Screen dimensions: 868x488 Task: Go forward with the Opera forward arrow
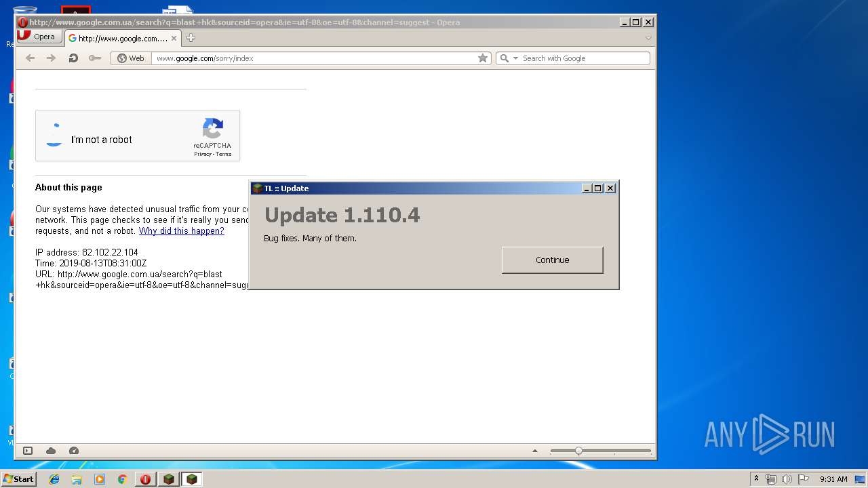51,58
